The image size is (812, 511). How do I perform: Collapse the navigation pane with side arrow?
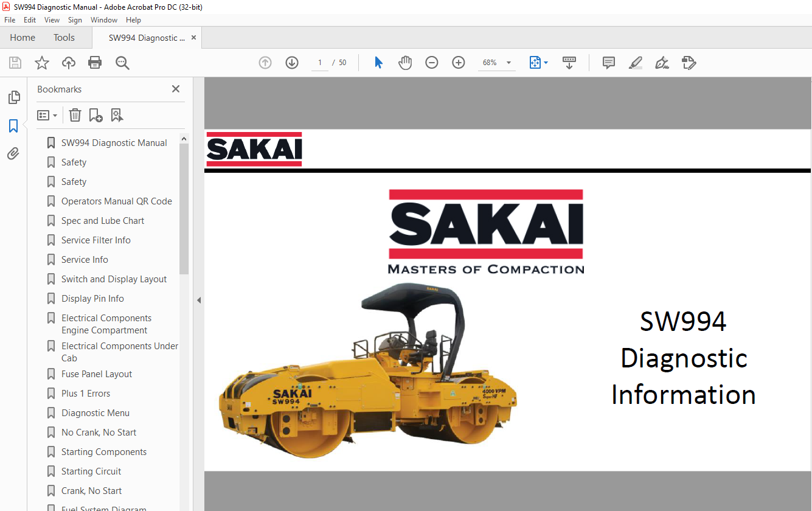[198, 300]
